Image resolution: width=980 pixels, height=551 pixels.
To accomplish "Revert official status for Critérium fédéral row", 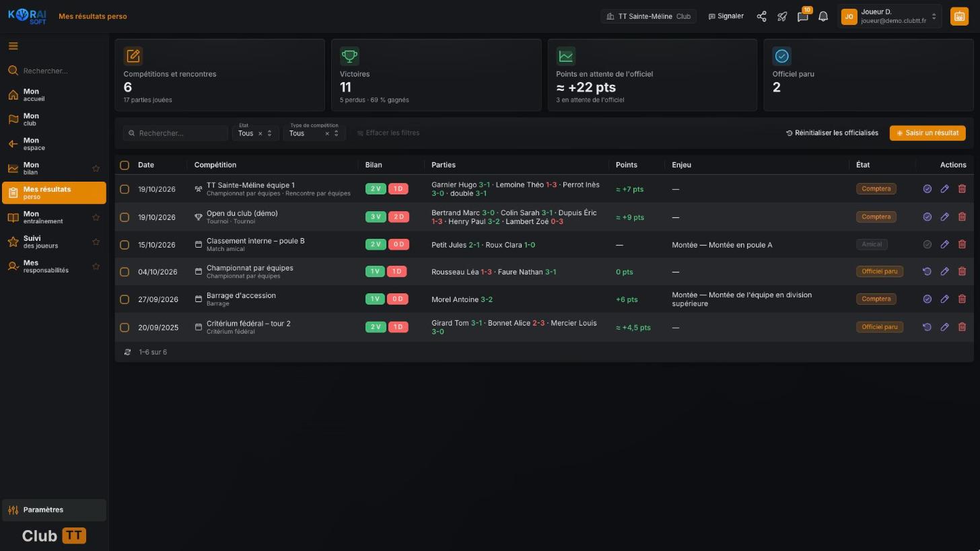I will tap(927, 327).
